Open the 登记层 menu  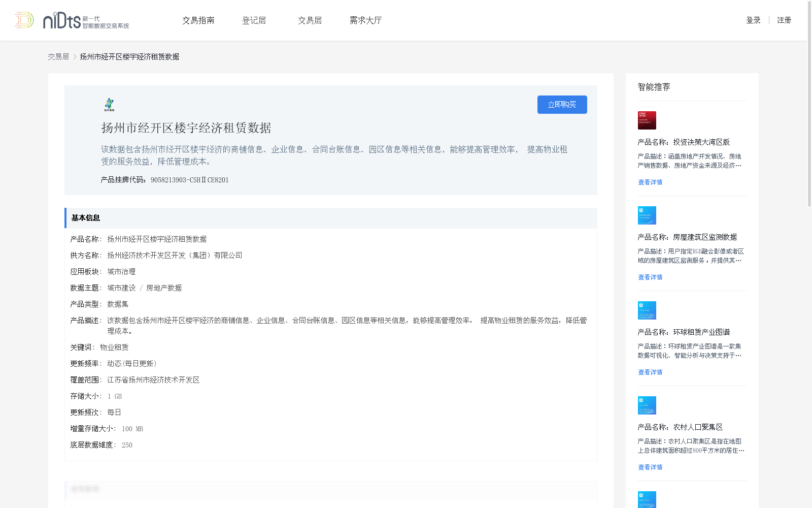click(254, 20)
